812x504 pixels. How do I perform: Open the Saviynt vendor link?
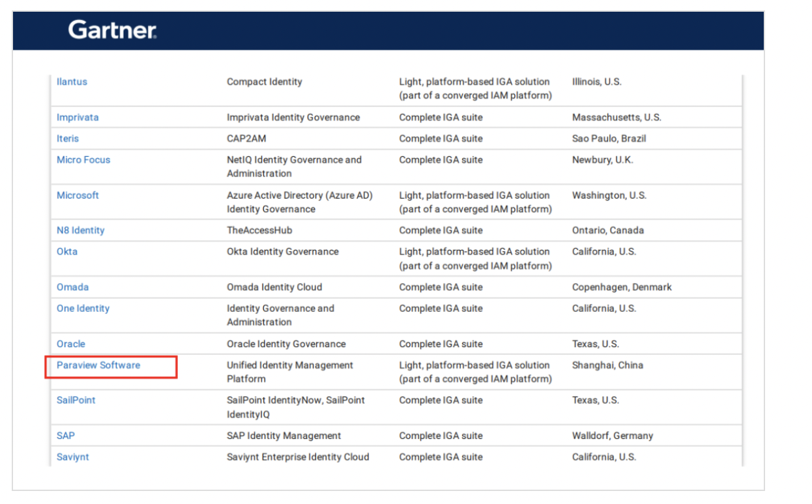click(73, 457)
